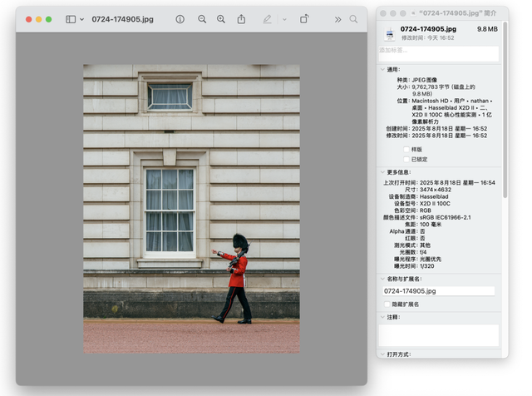532x396 pixels.
Task: Click the exposure time value 1/320
Action: (x=426, y=266)
